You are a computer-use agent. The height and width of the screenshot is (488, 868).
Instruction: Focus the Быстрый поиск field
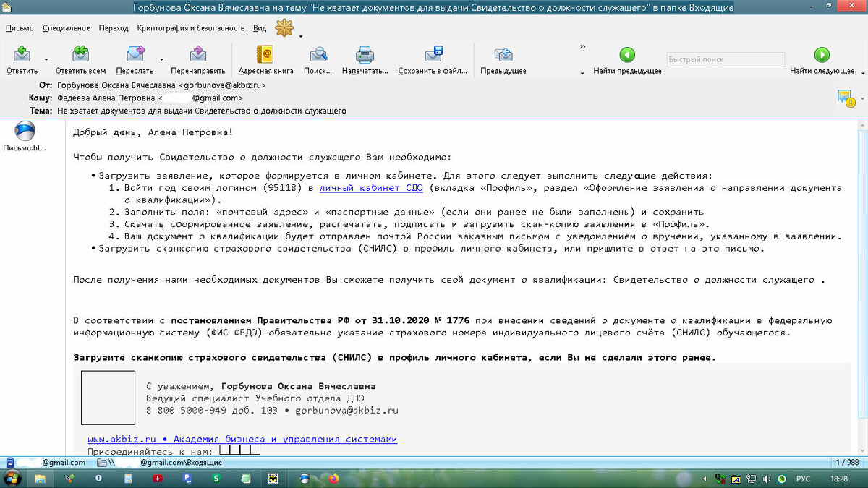click(725, 59)
